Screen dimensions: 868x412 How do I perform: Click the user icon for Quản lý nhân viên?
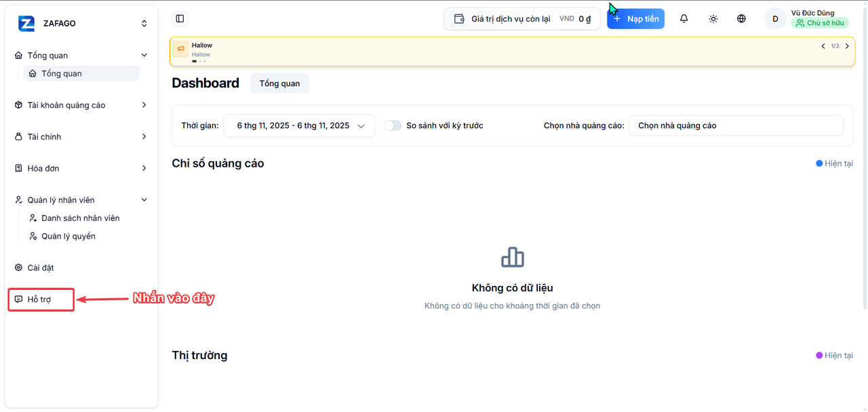(18, 200)
